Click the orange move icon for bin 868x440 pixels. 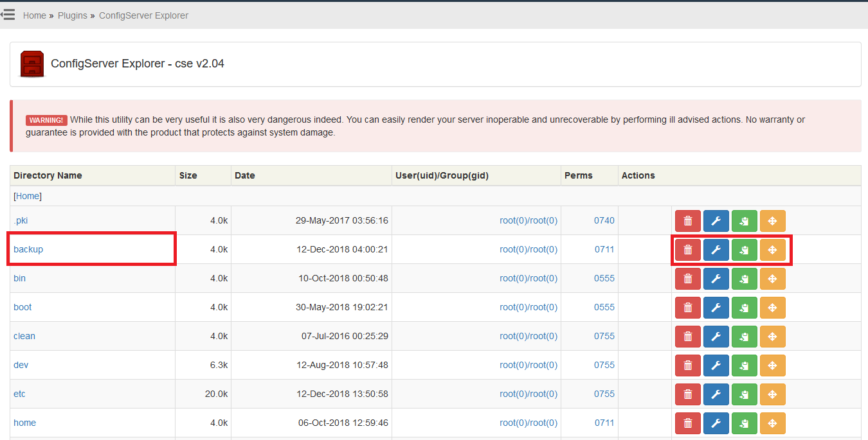coord(773,279)
